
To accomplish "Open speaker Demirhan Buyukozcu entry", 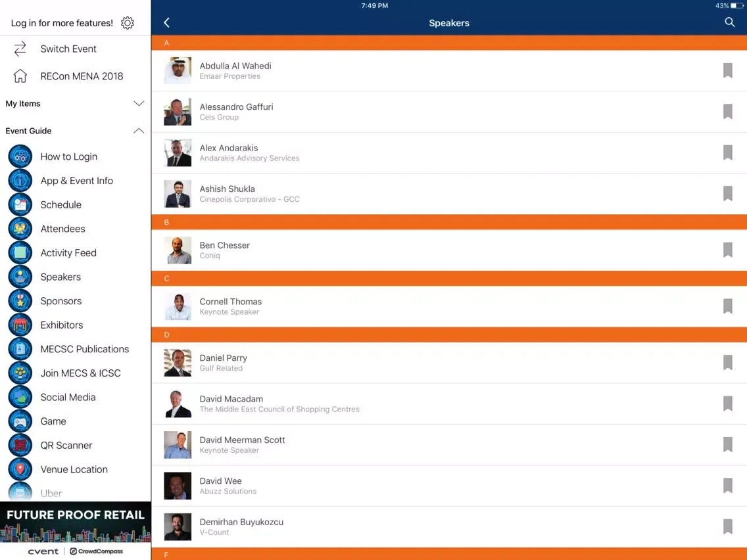I will pos(448,526).
